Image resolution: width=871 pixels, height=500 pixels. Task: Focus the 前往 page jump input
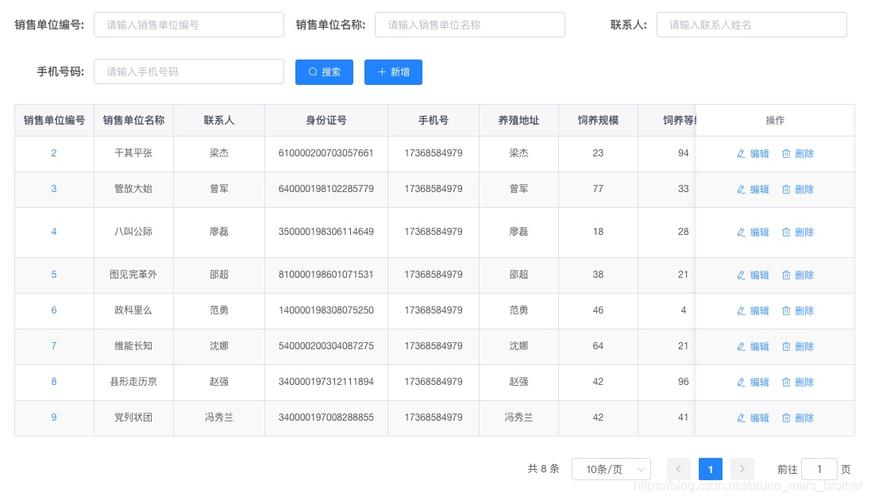click(819, 469)
